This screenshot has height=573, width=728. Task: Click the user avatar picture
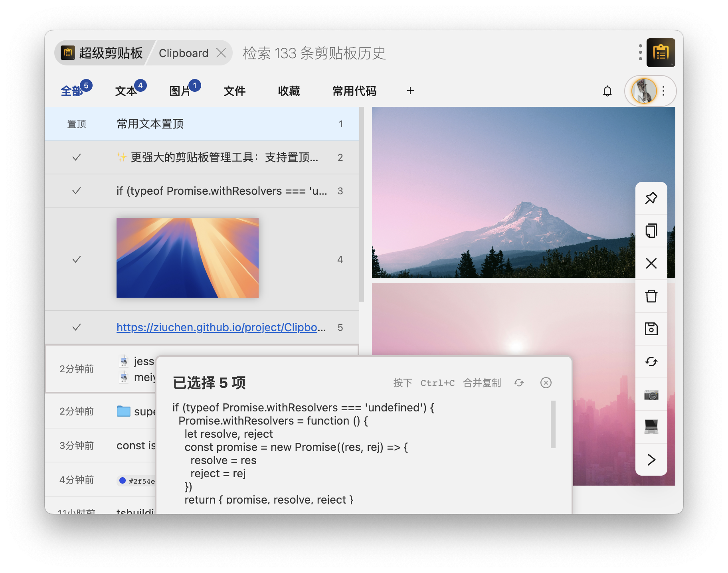coord(644,91)
